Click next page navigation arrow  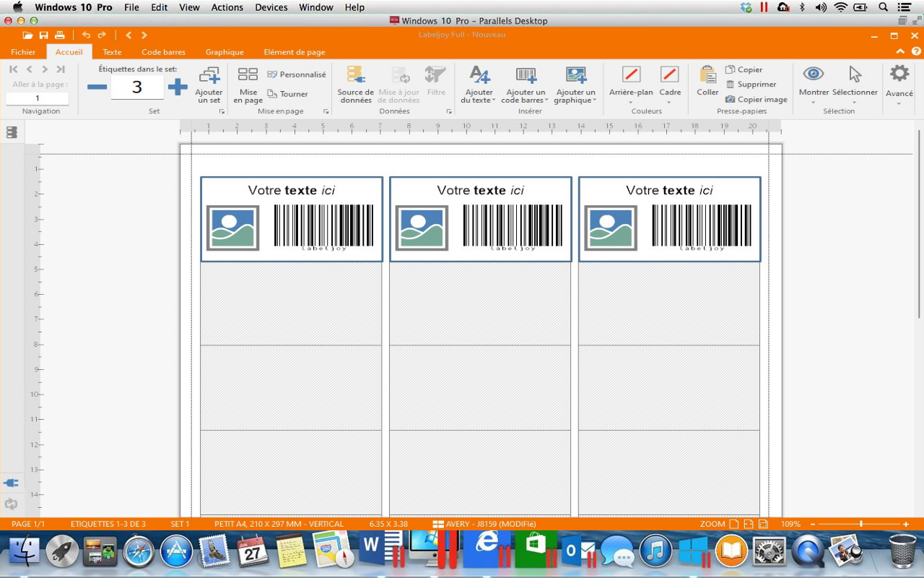[45, 69]
